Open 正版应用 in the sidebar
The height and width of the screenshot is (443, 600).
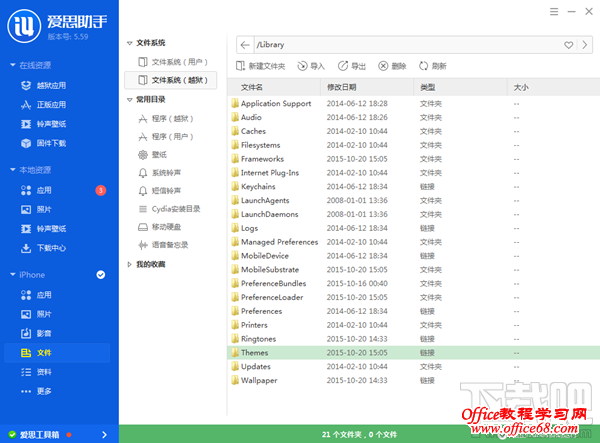43,105
